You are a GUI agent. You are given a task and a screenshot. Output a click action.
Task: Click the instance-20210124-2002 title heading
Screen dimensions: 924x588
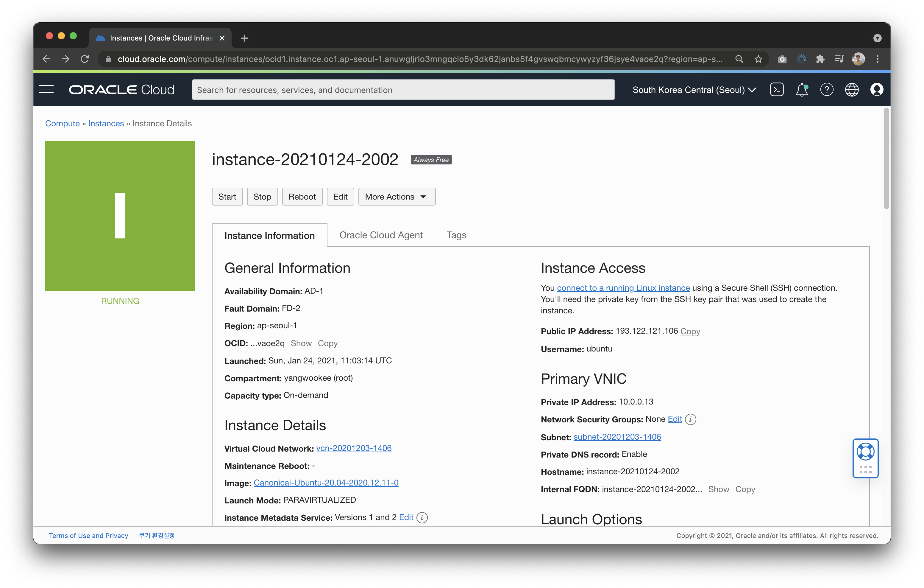coord(305,159)
